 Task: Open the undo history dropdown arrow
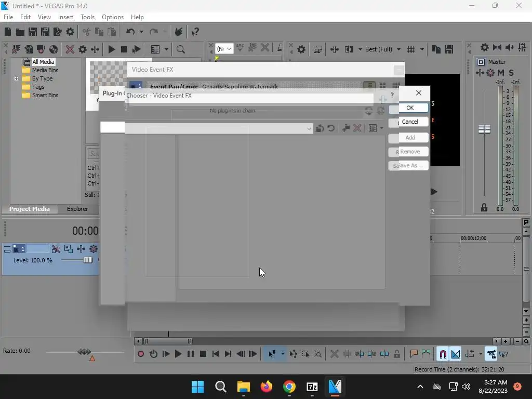tap(141, 32)
